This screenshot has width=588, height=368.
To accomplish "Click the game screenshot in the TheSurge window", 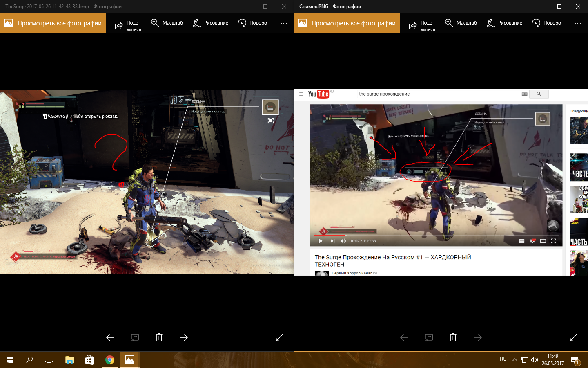I will coord(147,182).
